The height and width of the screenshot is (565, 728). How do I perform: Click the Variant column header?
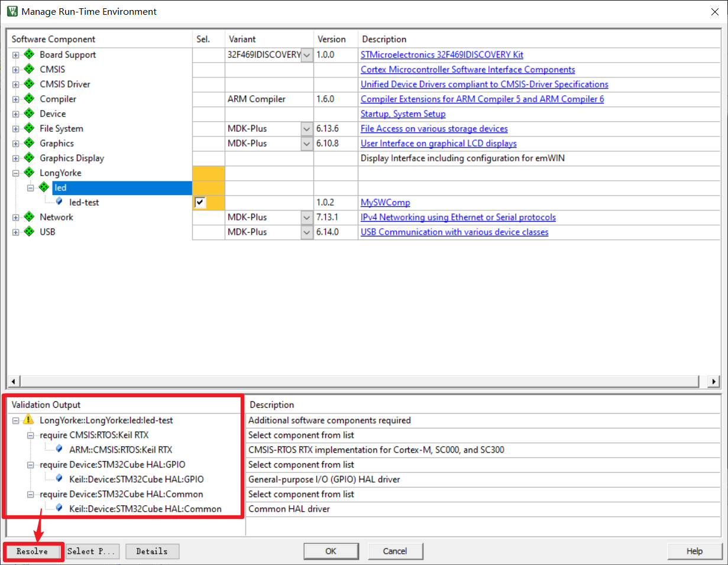[x=269, y=39]
